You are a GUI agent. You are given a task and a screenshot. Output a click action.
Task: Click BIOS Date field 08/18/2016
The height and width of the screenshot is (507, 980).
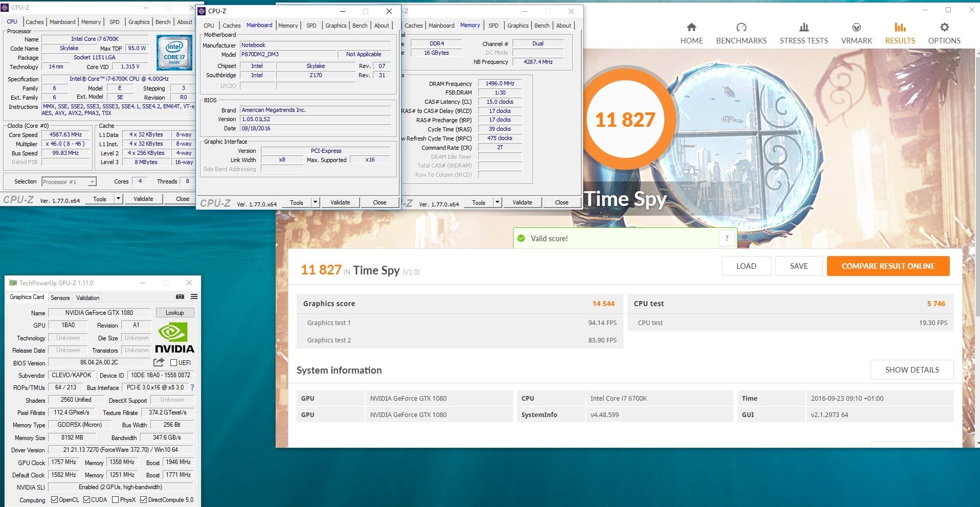(315, 128)
